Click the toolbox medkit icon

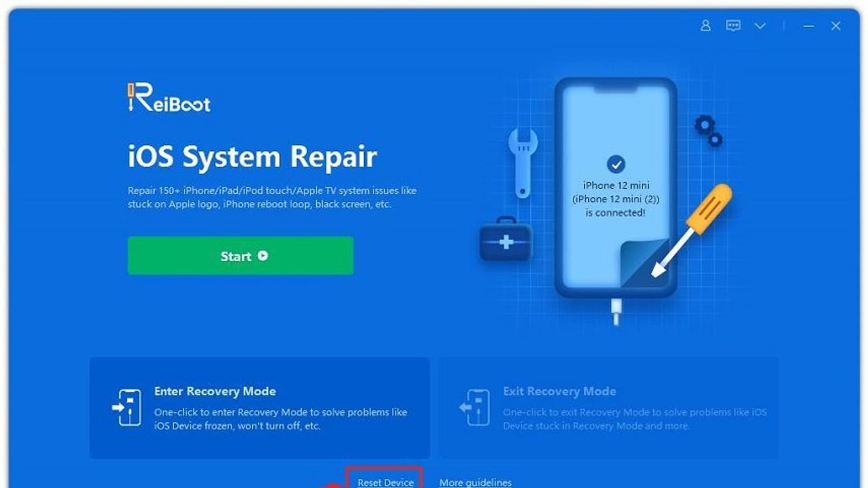506,239
